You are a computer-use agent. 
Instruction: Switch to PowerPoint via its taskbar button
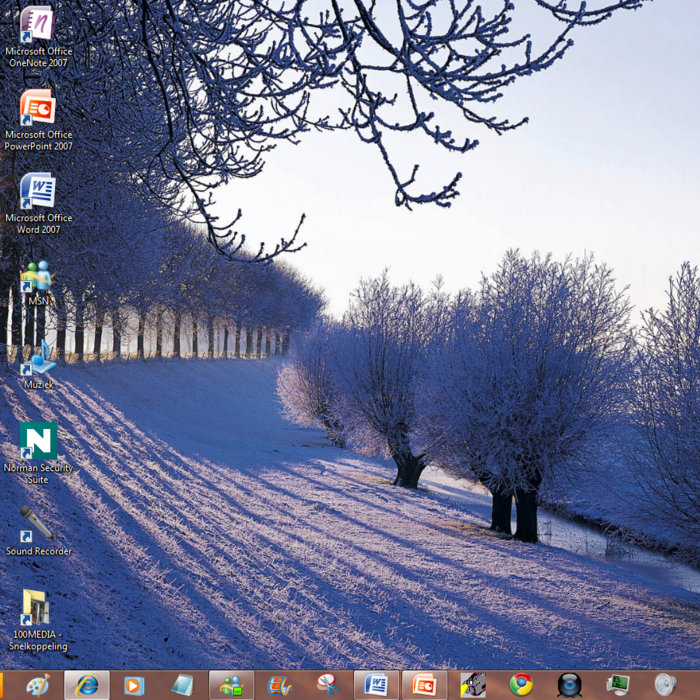(424, 685)
